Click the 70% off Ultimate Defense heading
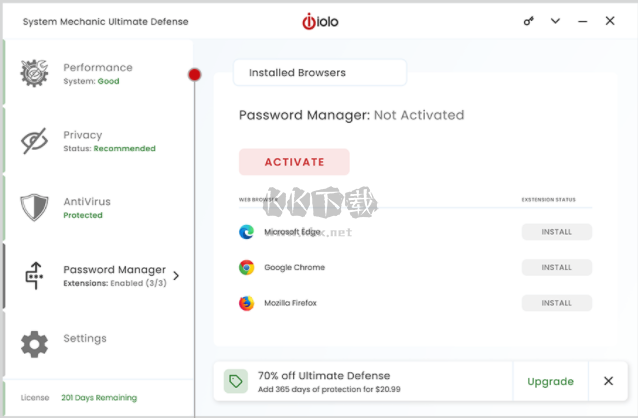Screen dimensions: 638x418 324,376
